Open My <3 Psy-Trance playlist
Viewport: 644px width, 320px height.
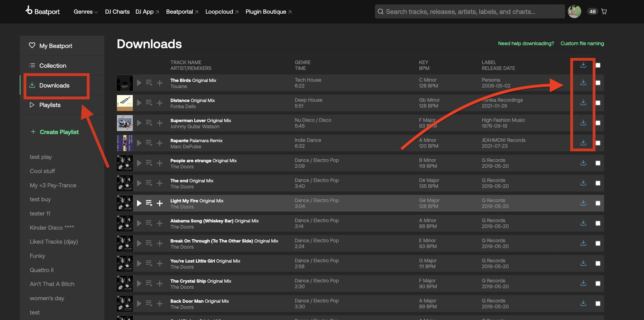pos(53,185)
